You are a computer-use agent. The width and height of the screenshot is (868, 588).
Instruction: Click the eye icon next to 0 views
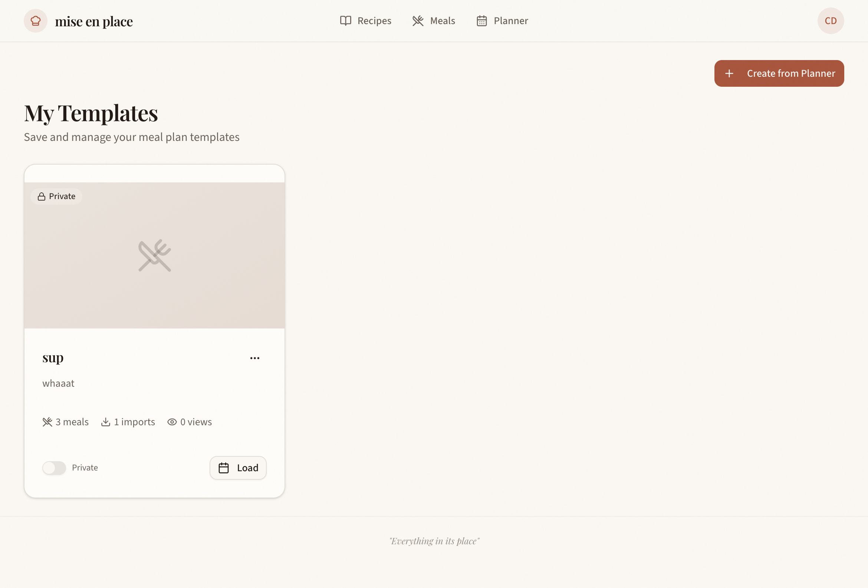(172, 422)
